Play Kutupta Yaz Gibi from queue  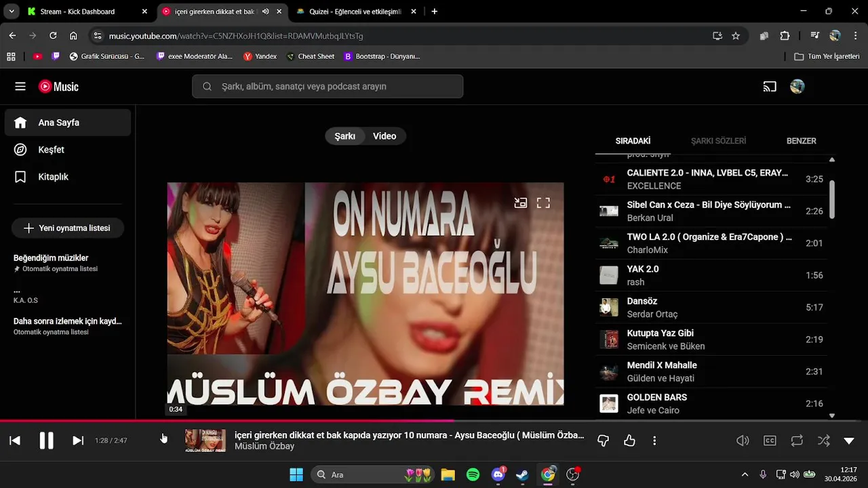point(712,340)
